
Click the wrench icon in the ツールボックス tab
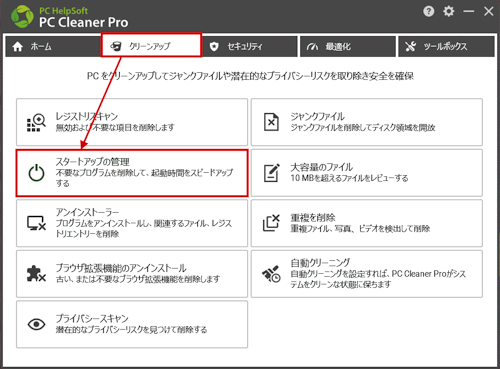[x=410, y=46]
